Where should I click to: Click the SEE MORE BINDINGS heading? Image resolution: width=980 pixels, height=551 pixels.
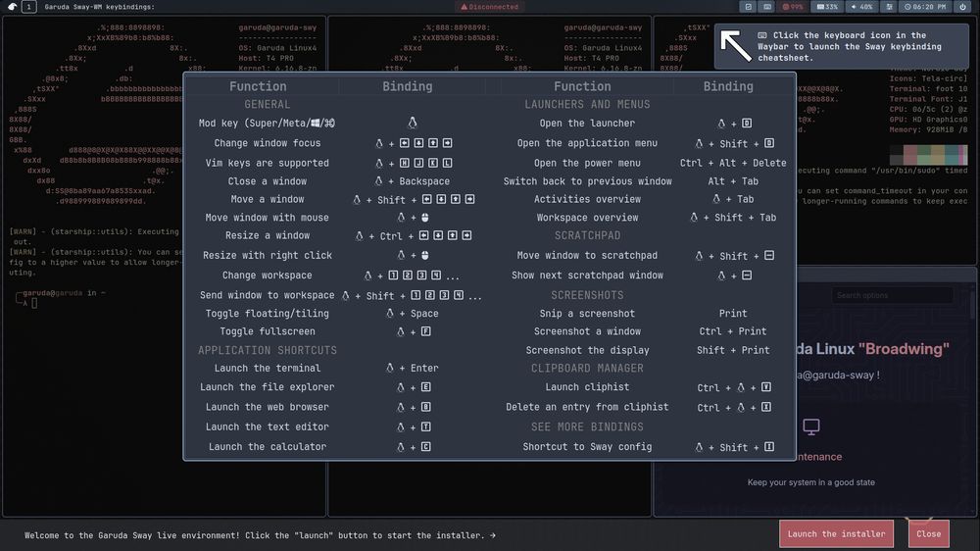587,427
